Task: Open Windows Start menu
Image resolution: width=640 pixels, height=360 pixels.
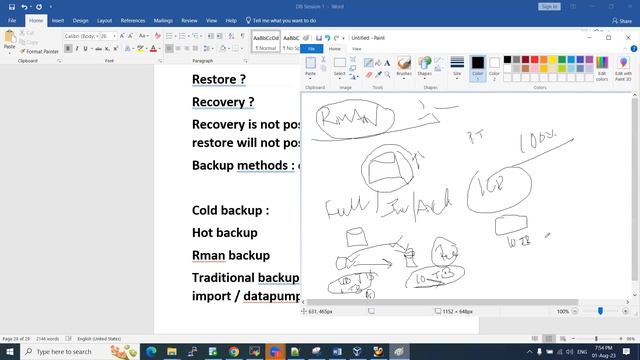Action: (x=9, y=351)
